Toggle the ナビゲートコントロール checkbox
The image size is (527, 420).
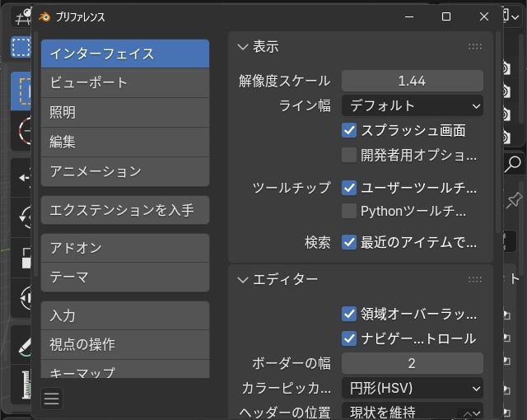pyautogui.click(x=349, y=338)
